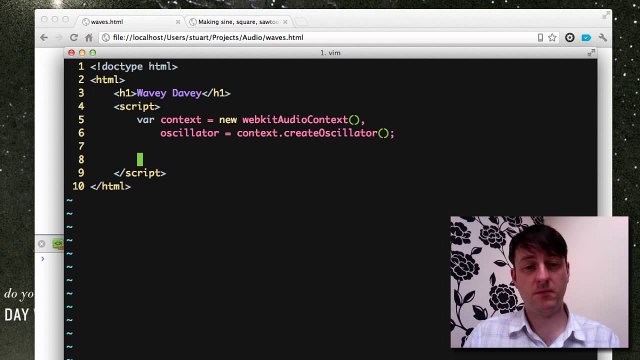The height and width of the screenshot is (360, 640).
Task: Close the vim terminal window
Action: tap(71, 53)
